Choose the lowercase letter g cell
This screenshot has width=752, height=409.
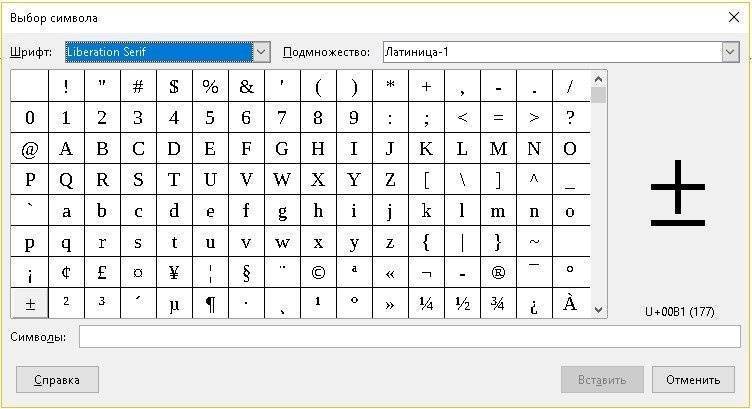(x=282, y=210)
